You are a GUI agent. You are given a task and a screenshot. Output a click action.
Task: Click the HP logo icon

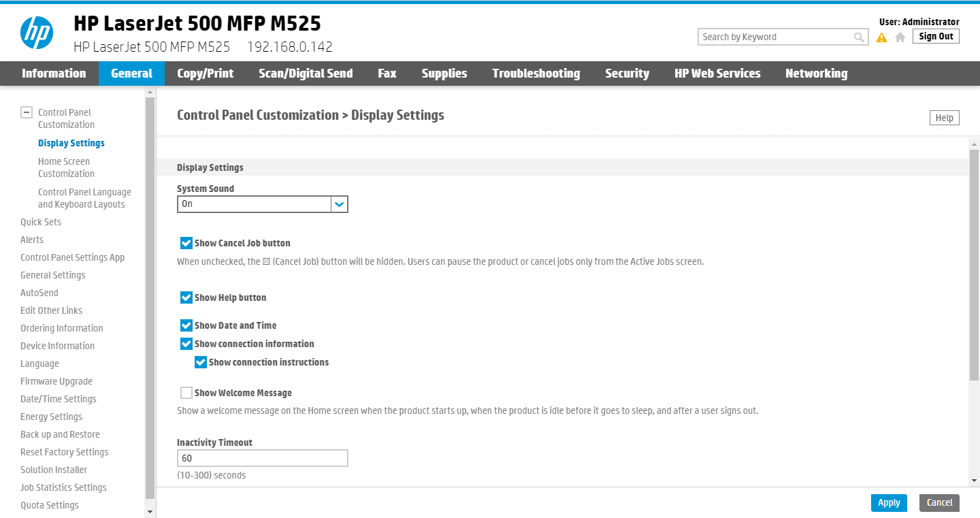pos(37,33)
